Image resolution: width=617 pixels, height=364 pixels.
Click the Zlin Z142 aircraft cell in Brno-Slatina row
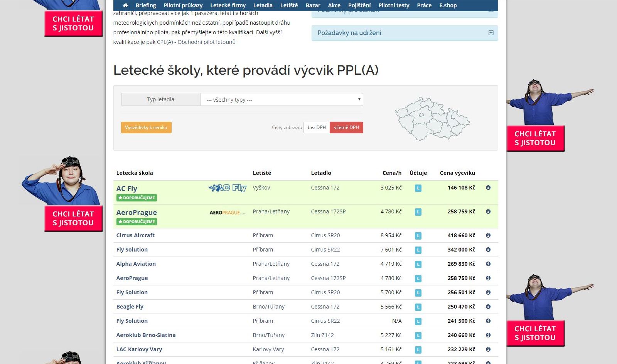322,335
